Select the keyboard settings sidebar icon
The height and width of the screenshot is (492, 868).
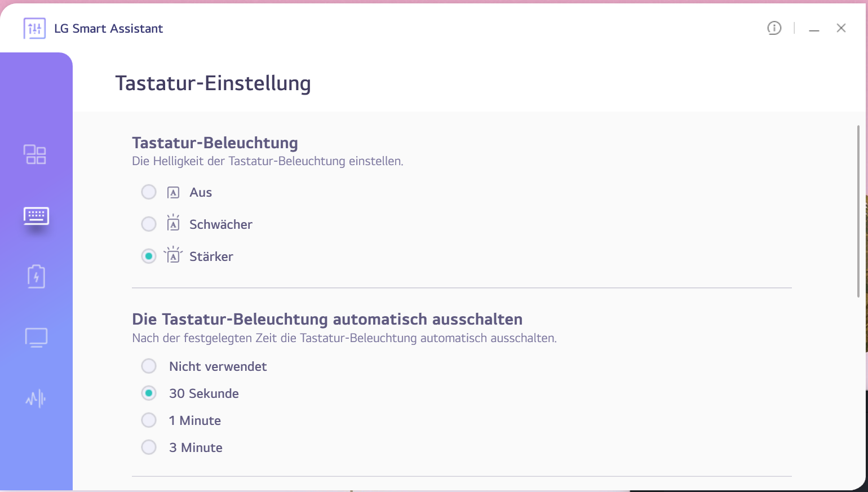(36, 216)
